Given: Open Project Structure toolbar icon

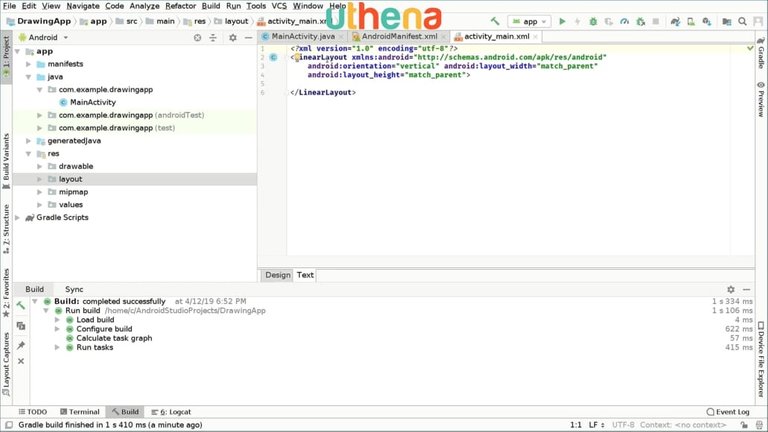Looking at the screenshot, I should pos(727,21).
